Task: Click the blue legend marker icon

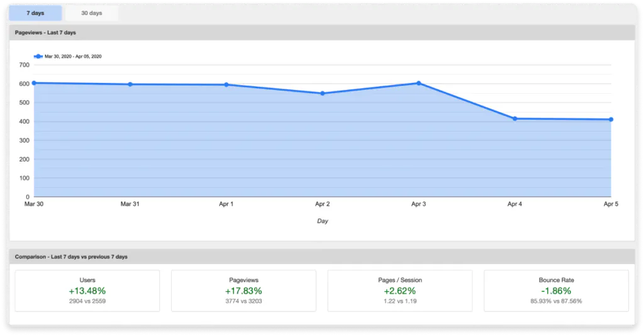Action: pos(38,56)
